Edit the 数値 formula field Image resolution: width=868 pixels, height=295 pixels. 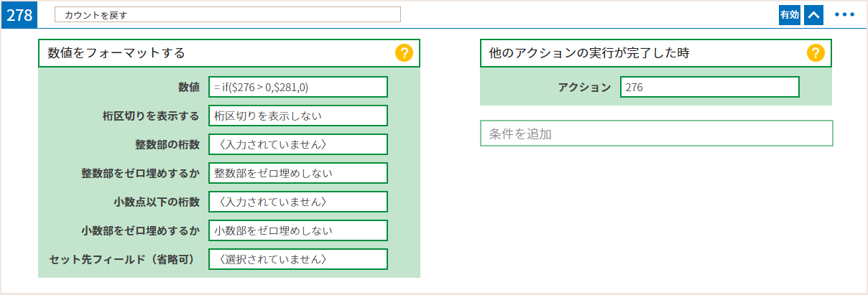pyautogui.click(x=298, y=87)
